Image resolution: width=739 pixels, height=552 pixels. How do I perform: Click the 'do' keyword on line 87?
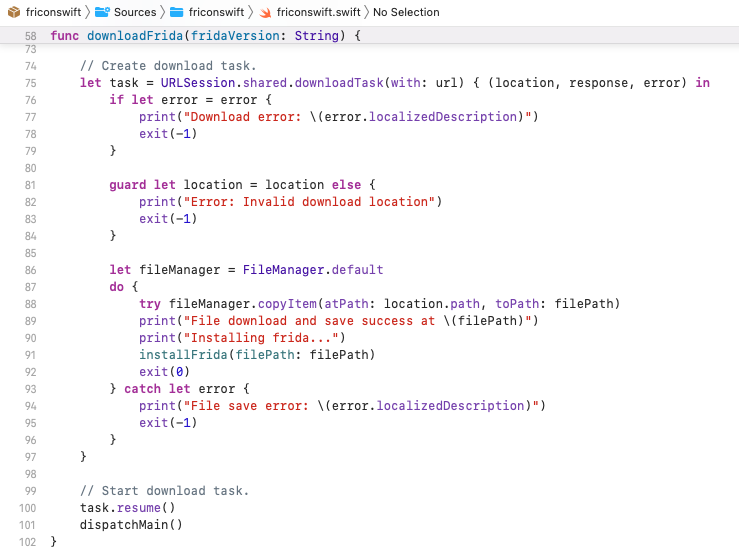[x=116, y=287]
